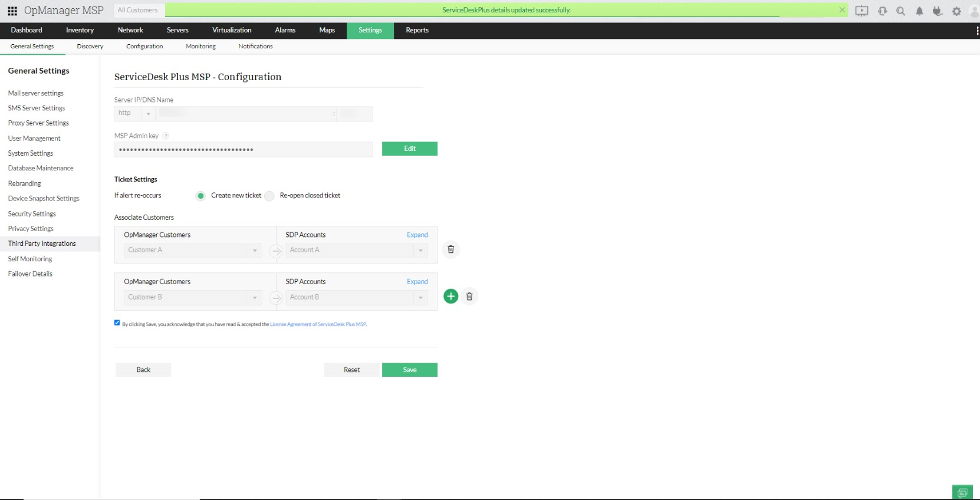Open Mail server settings in sidebar

36,93
